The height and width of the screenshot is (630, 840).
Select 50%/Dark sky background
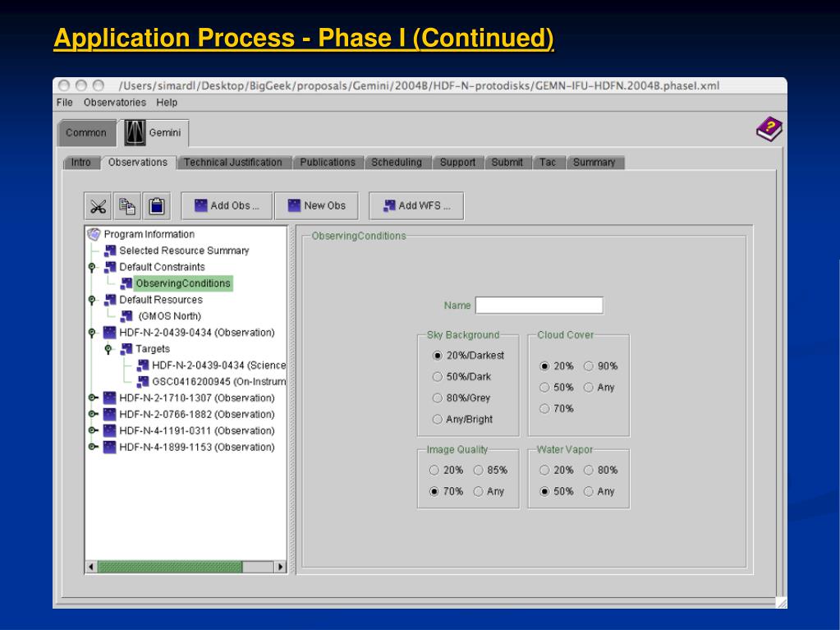click(x=437, y=377)
